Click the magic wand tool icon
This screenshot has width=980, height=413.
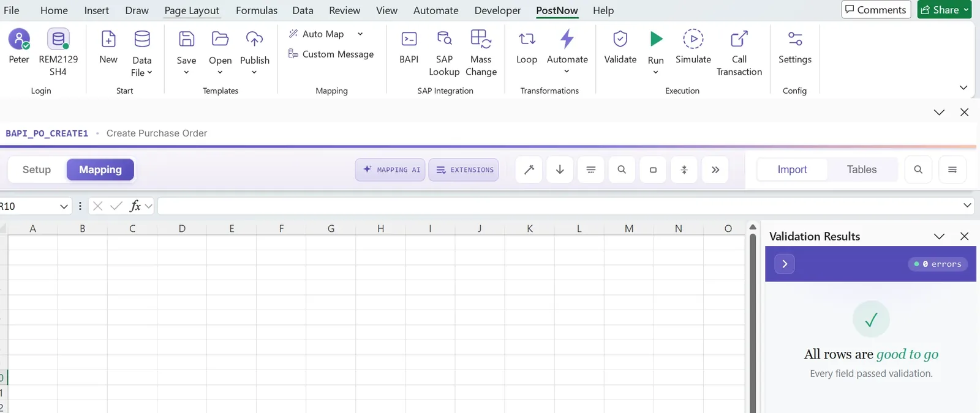tap(529, 169)
